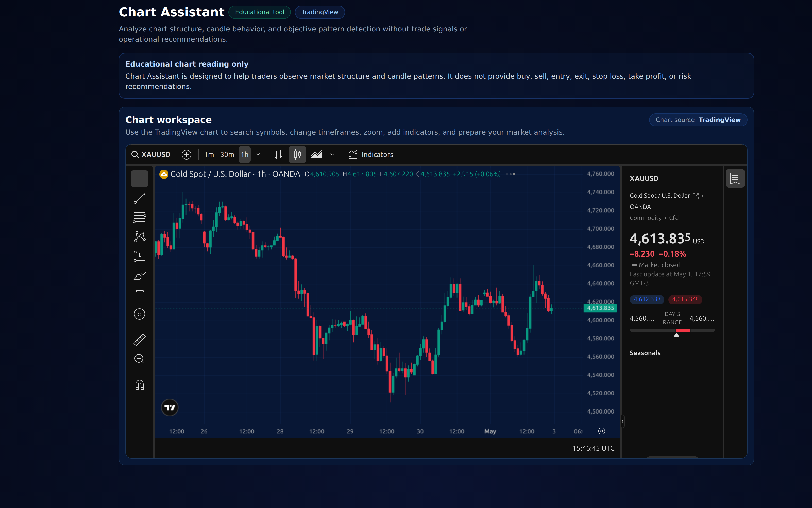812x508 pixels.
Task: Click the TradingView logo on chart
Action: [170, 407]
